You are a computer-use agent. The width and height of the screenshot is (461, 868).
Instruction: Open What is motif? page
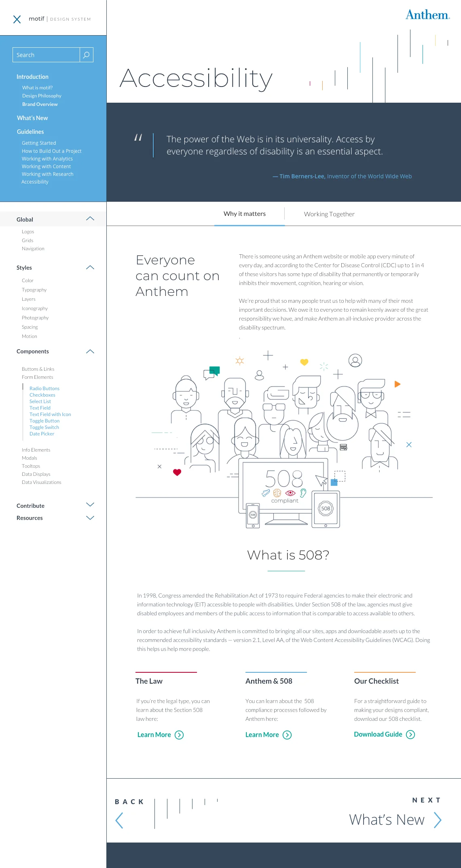point(37,88)
